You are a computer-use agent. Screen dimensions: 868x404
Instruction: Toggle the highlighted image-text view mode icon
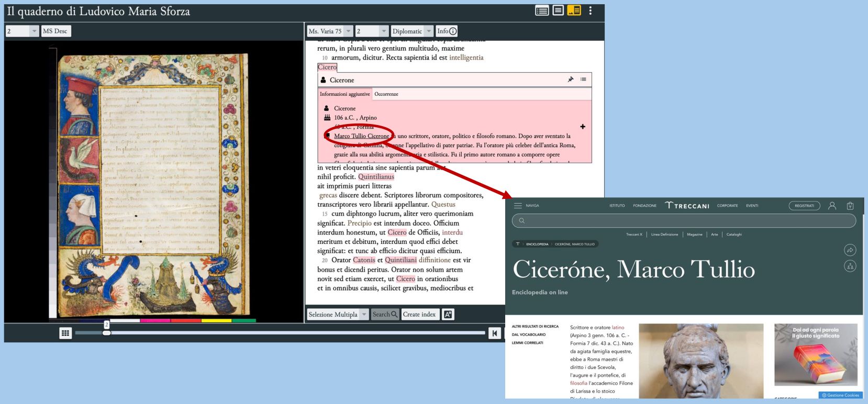click(574, 10)
